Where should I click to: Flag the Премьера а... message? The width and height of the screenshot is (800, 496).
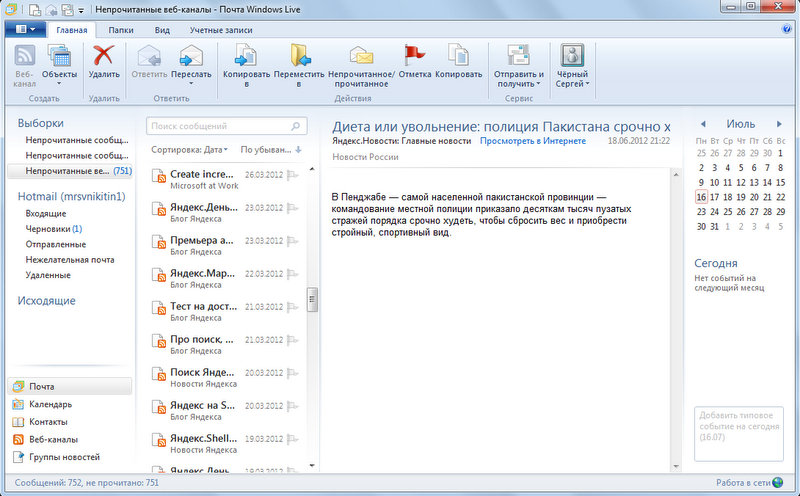point(292,241)
